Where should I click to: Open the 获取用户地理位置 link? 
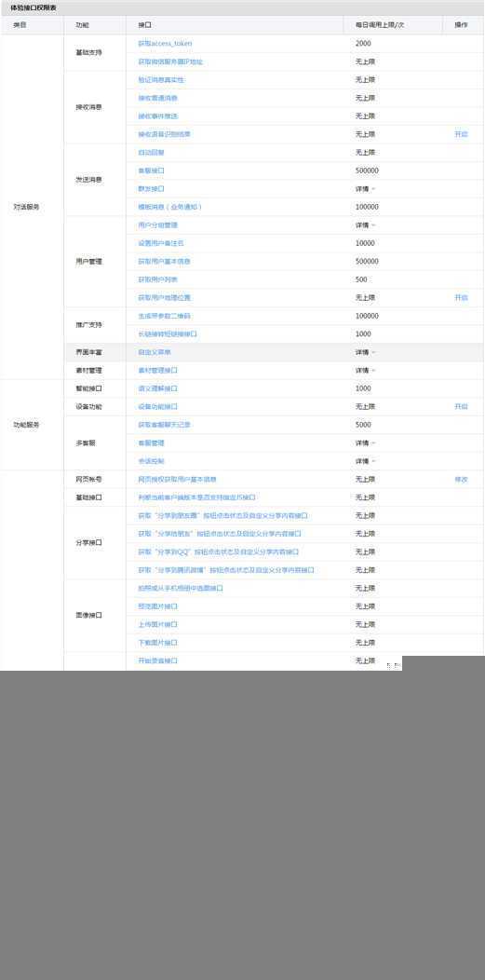(x=164, y=297)
